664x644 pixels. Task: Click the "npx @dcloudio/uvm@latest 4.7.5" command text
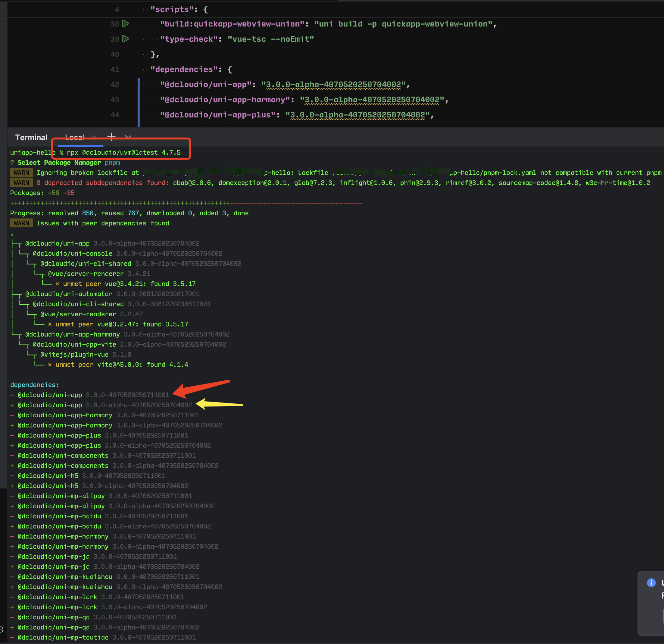click(x=124, y=152)
